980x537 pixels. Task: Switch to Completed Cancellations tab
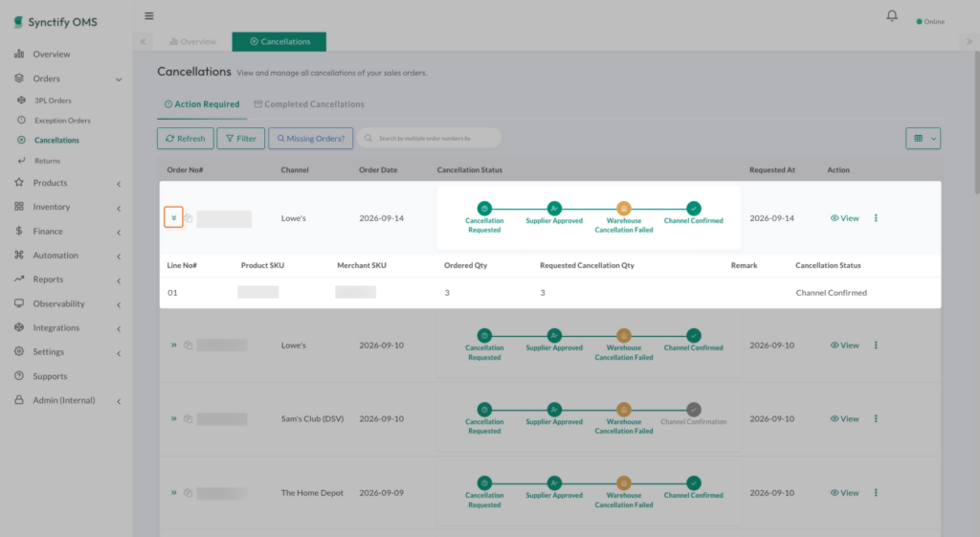(x=309, y=104)
